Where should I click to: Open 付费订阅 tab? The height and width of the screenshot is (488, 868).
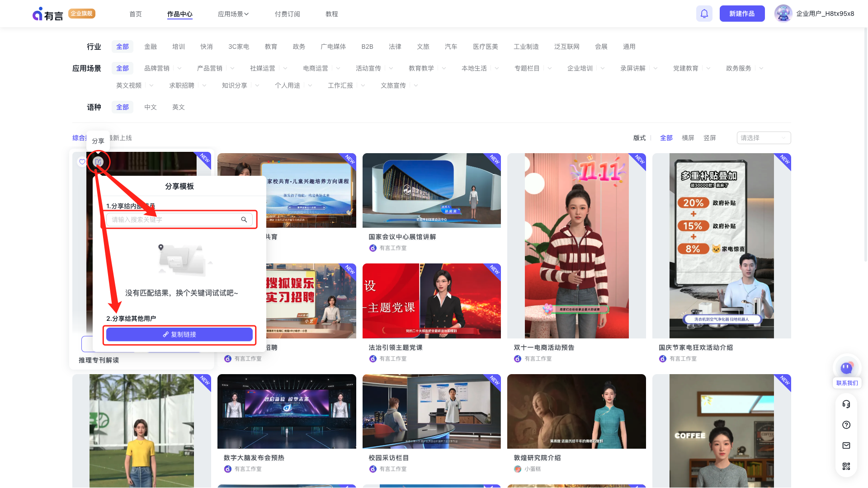(x=288, y=14)
